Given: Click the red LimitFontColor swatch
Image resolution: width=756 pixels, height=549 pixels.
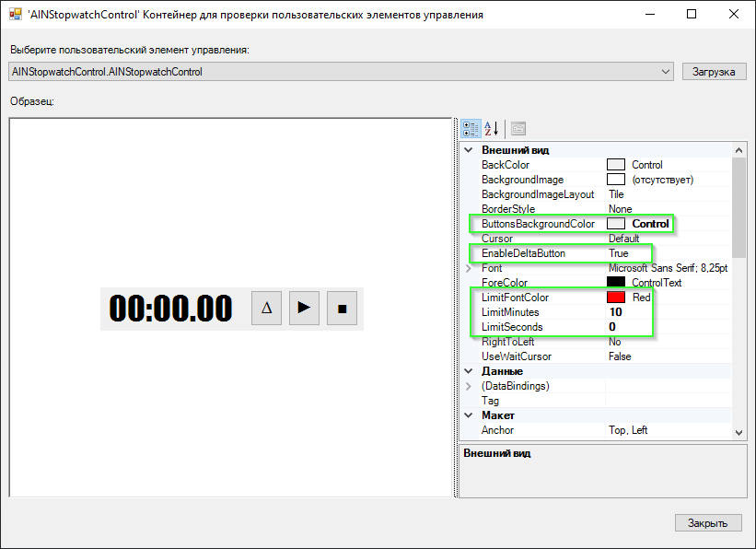Looking at the screenshot, I should 617,297.
